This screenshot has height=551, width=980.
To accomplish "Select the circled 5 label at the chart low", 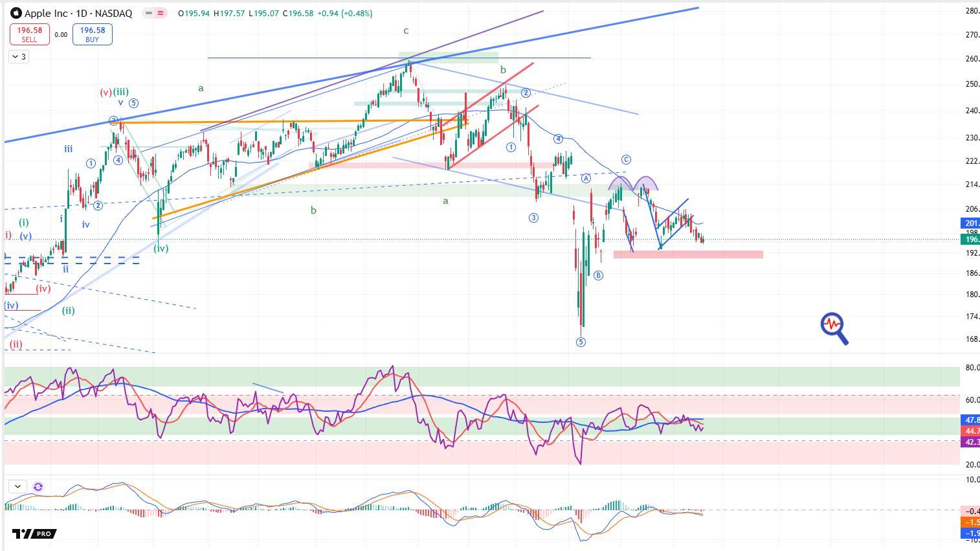I will pos(581,342).
